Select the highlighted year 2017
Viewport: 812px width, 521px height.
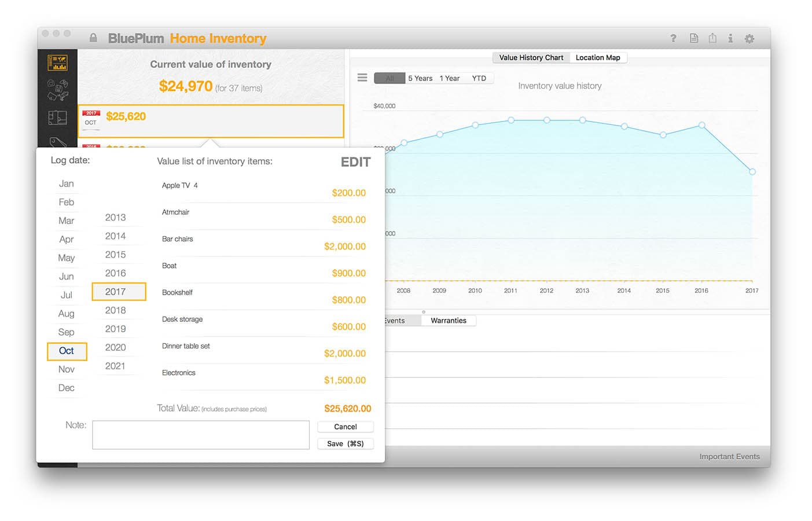[x=119, y=291]
